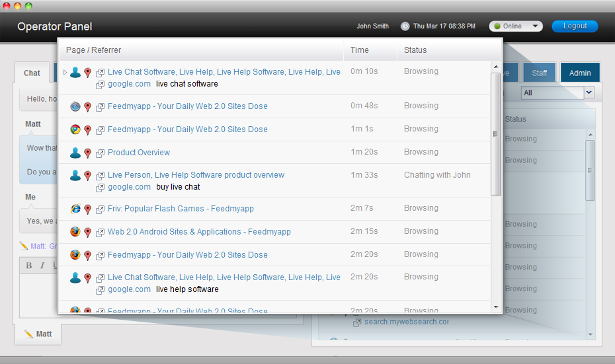Toggle bold text formatting in chat editor
The width and height of the screenshot is (615, 364).
click(x=28, y=266)
